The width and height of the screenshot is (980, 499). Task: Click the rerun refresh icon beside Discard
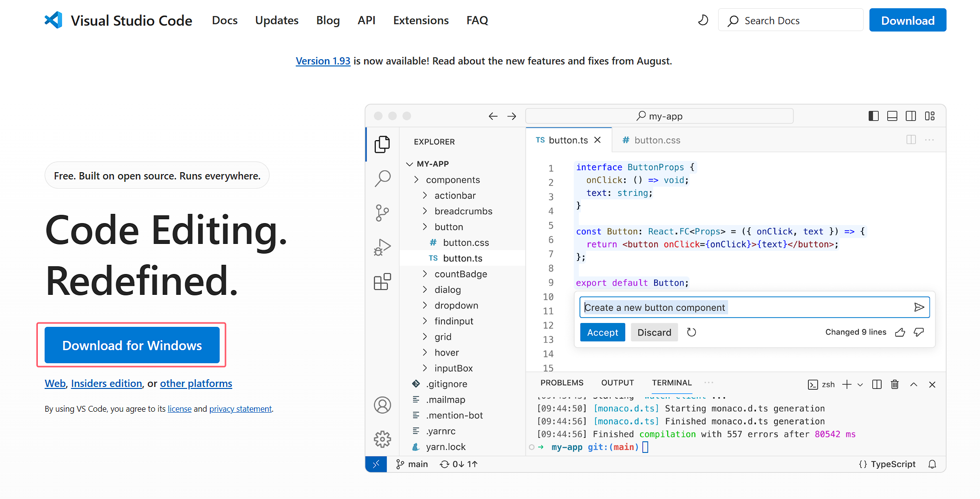691,332
